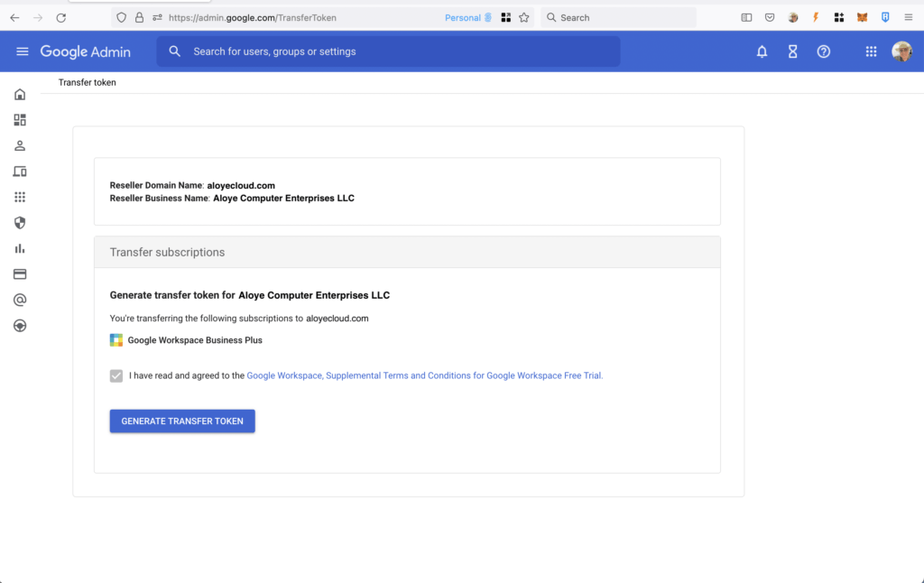Open the Firefox application menu

point(909,17)
